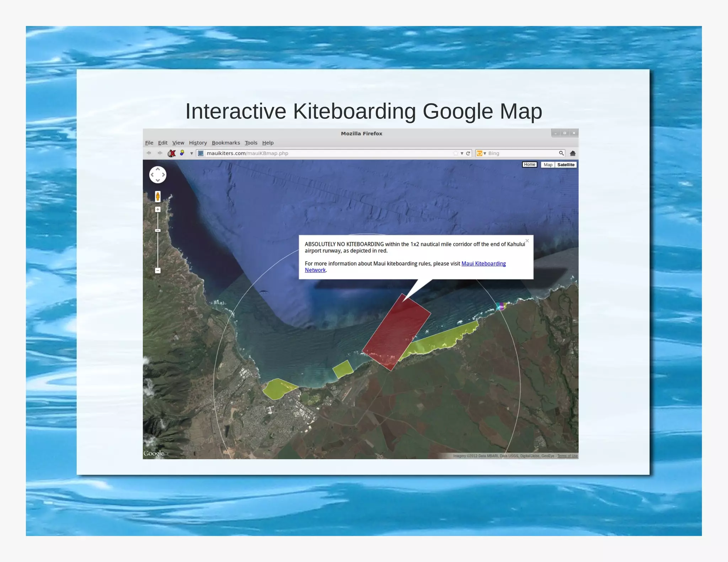
Task: Open the URL history dropdown arrow
Action: 462,153
